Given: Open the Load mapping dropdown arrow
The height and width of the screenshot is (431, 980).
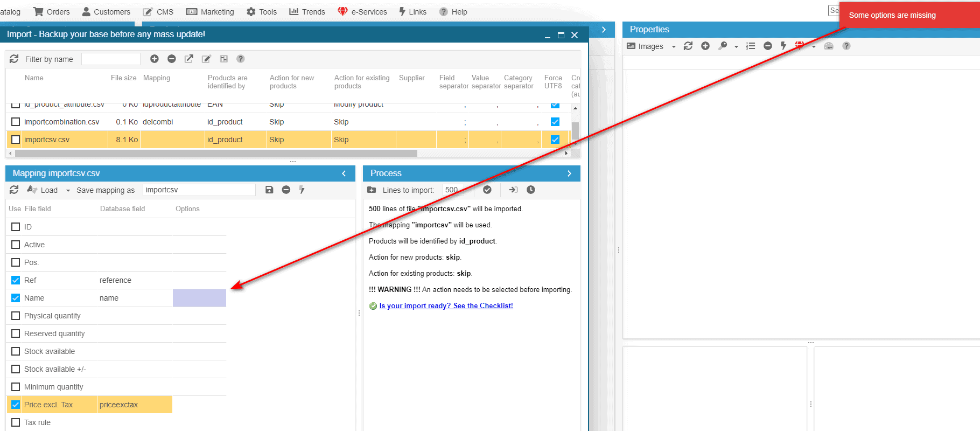Looking at the screenshot, I should tap(68, 190).
